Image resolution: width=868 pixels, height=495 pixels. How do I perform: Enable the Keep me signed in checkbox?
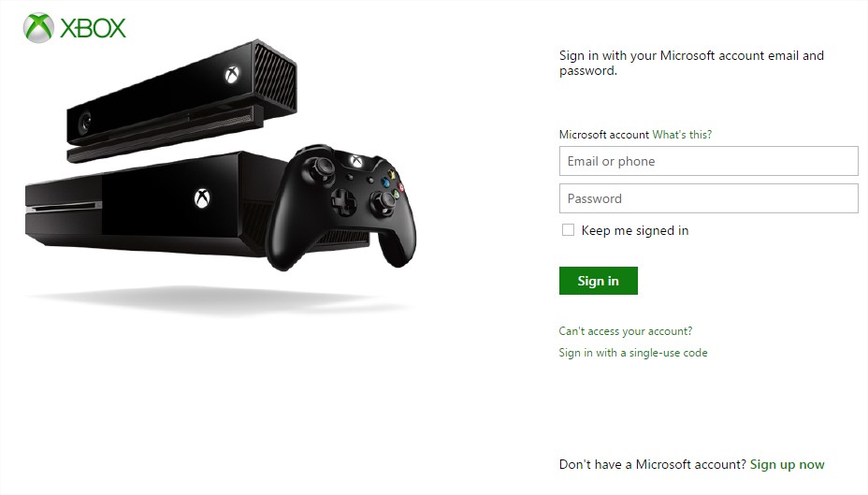pyautogui.click(x=568, y=230)
